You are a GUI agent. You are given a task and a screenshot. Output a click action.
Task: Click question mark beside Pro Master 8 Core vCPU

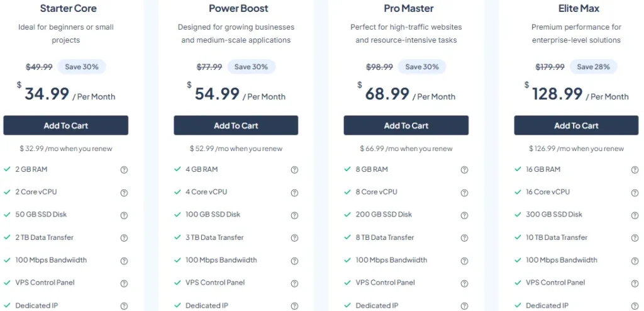(465, 193)
